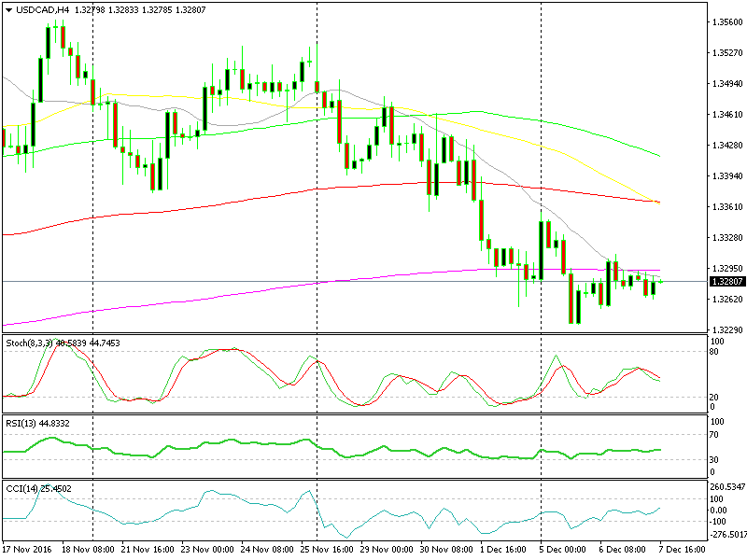Select the 1.32950 price axis label
This screenshot has height=560, width=747.
[x=727, y=269]
